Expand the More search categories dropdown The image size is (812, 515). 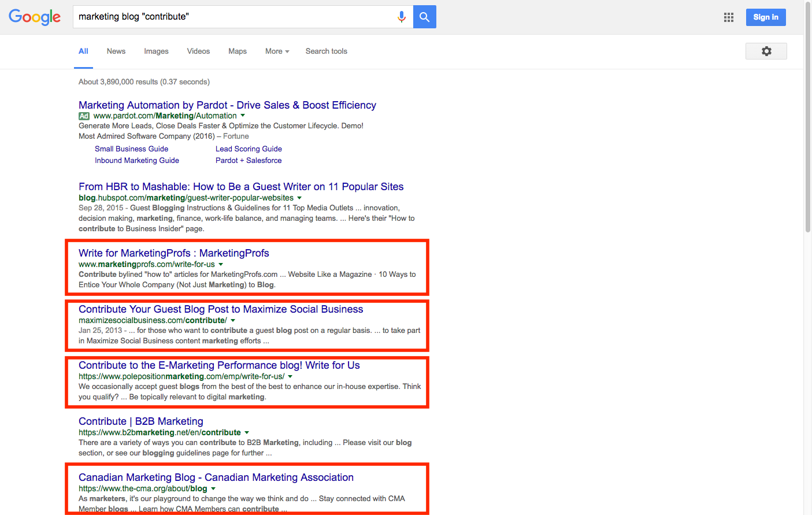click(x=277, y=51)
